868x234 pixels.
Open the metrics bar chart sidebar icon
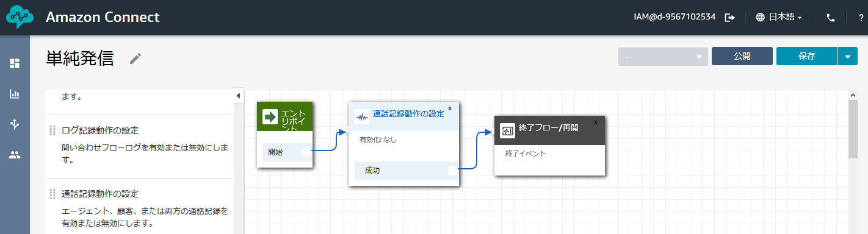click(x=15, y=94)
